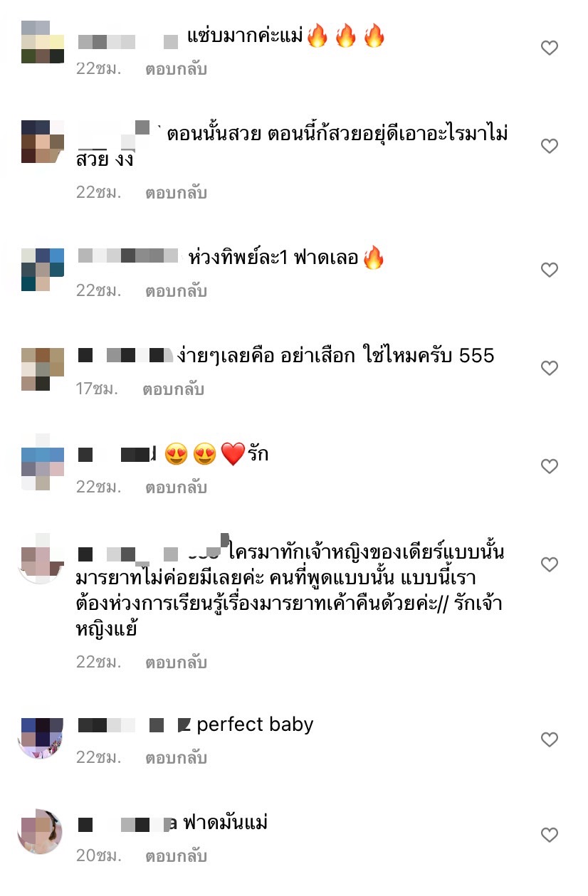588x896 pixels.
Task: Heart the perfect baby comment
Action: pyautogui.click(x=549, y=739)
